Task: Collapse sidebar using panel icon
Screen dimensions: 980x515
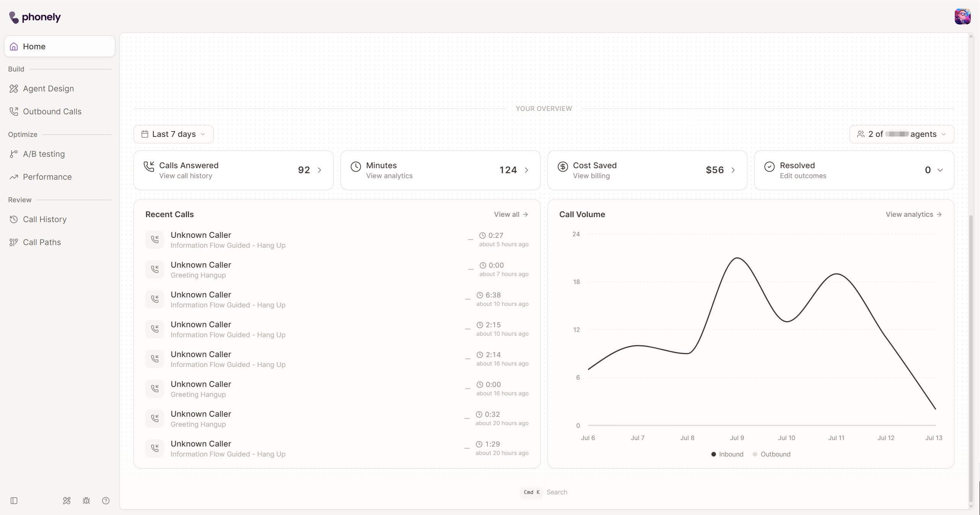Action: pos(14,500)
